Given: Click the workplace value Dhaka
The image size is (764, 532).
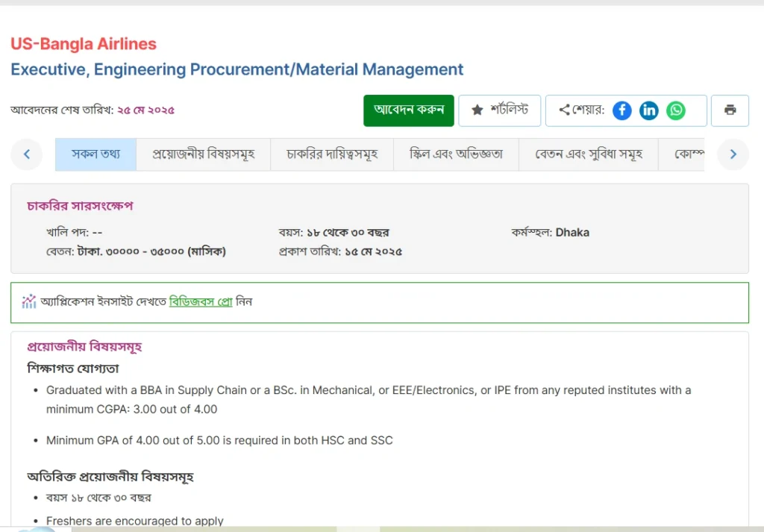Looking at the screenshot, I should pos(572,232).
